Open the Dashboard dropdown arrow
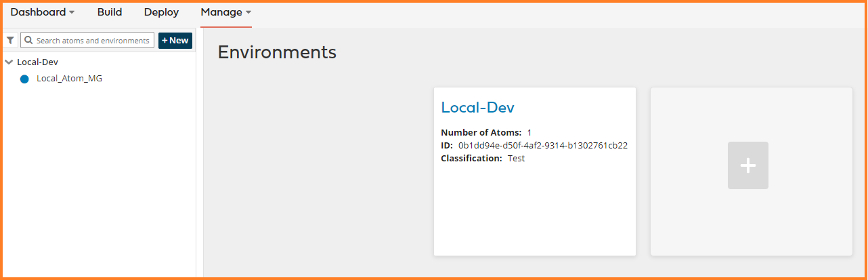The image size is (868, 280). (x=72, y=13)
